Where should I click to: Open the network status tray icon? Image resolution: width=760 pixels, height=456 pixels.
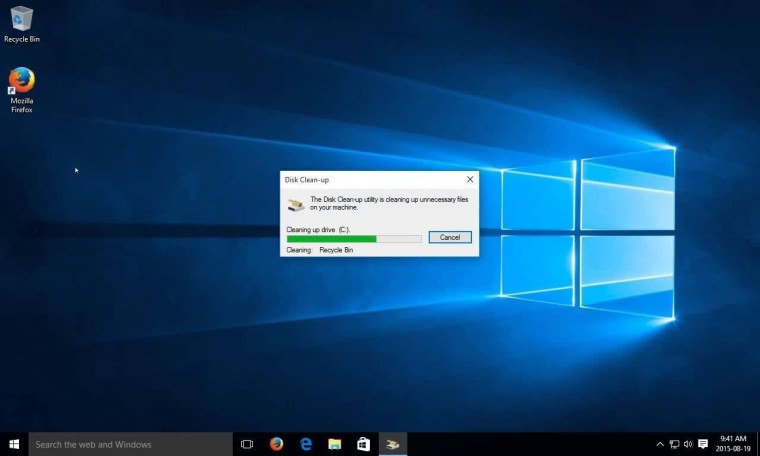(674, 444)
